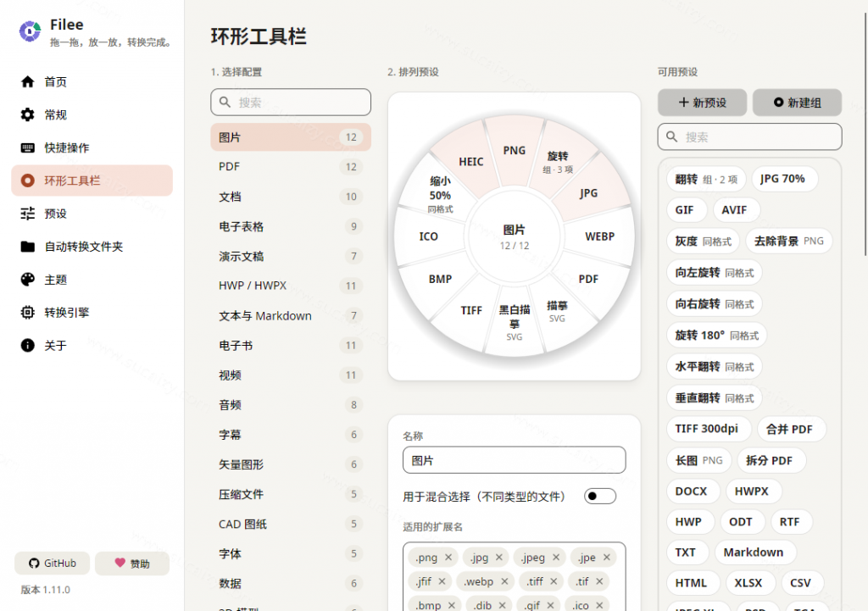The height and width of the screenshot is (611, 868).
Task: Remove the .png extension tag
Action: coord(448,558)
